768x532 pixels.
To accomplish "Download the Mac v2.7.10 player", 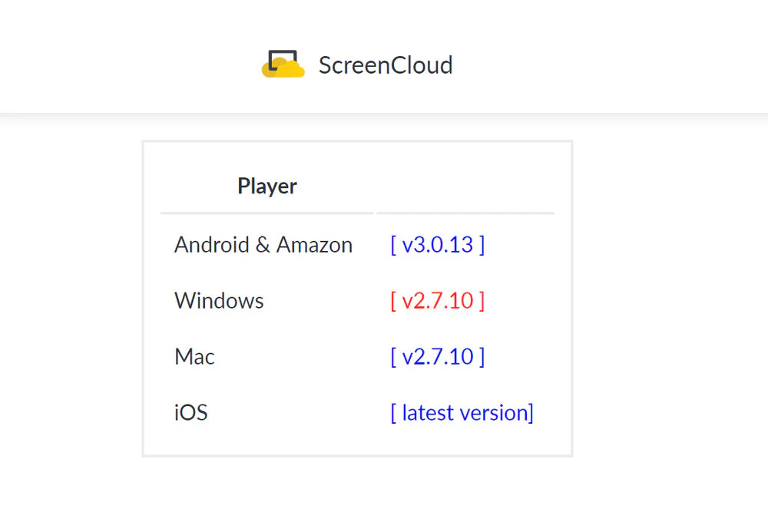I will 438,356.
